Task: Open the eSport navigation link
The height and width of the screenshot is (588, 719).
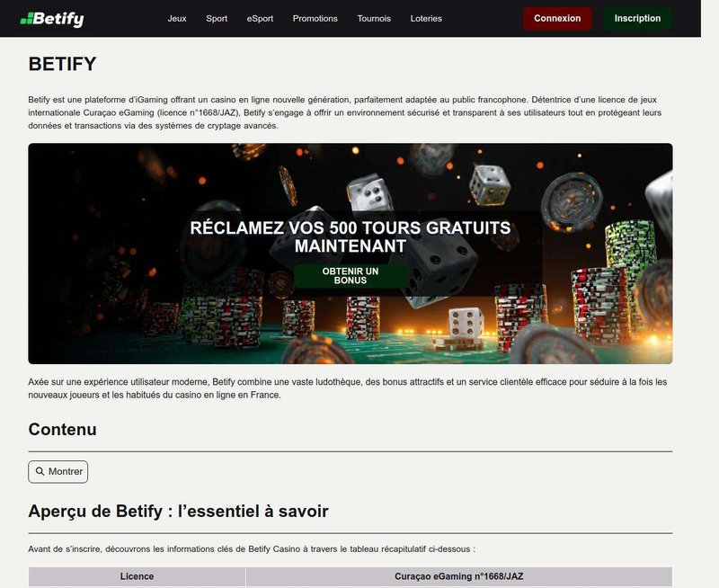Action: tap(260, 19)
